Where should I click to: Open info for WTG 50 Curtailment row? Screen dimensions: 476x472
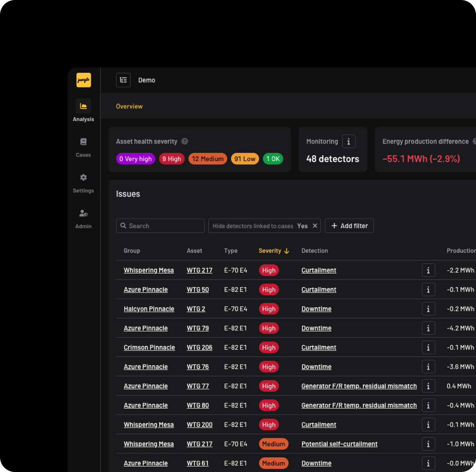(428, 290)
